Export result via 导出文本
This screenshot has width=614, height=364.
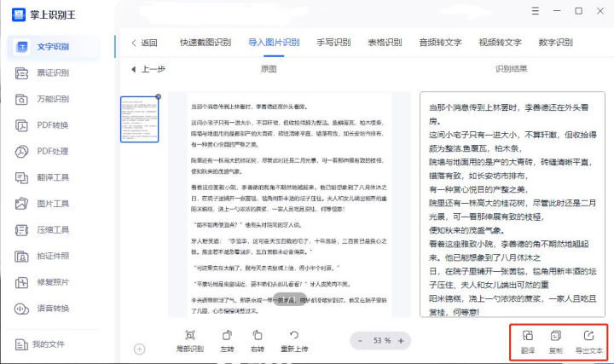(x=588, y=342)
